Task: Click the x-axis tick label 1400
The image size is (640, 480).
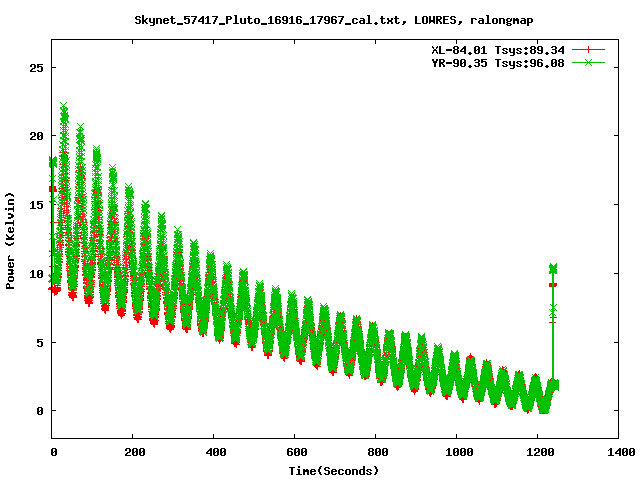Action: pyautogui.click(x=621, y=452)
